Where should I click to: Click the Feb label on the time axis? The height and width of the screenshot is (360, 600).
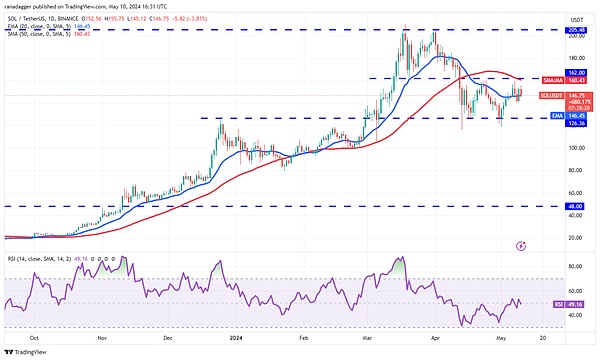click(303, 338)
